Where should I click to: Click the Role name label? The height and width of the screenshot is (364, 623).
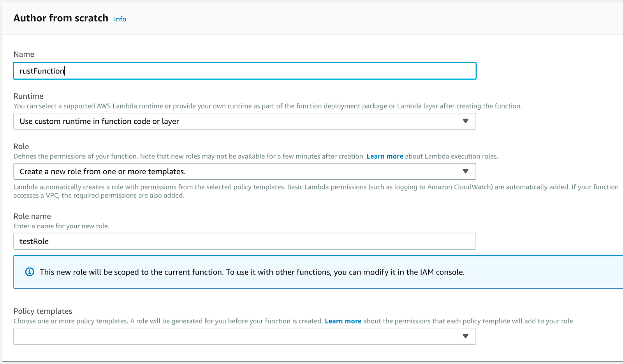tap(32, 216)
